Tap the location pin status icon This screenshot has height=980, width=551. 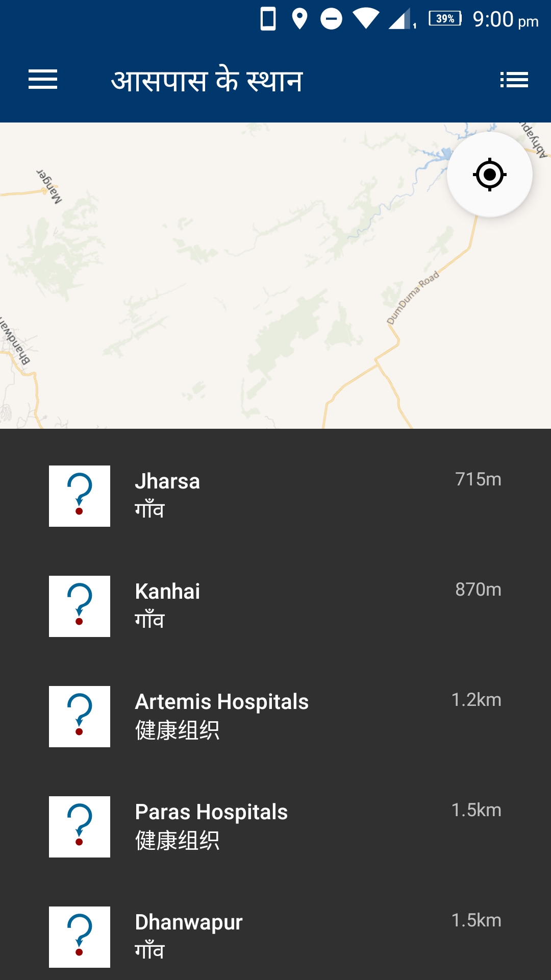[x=299, y=19]
